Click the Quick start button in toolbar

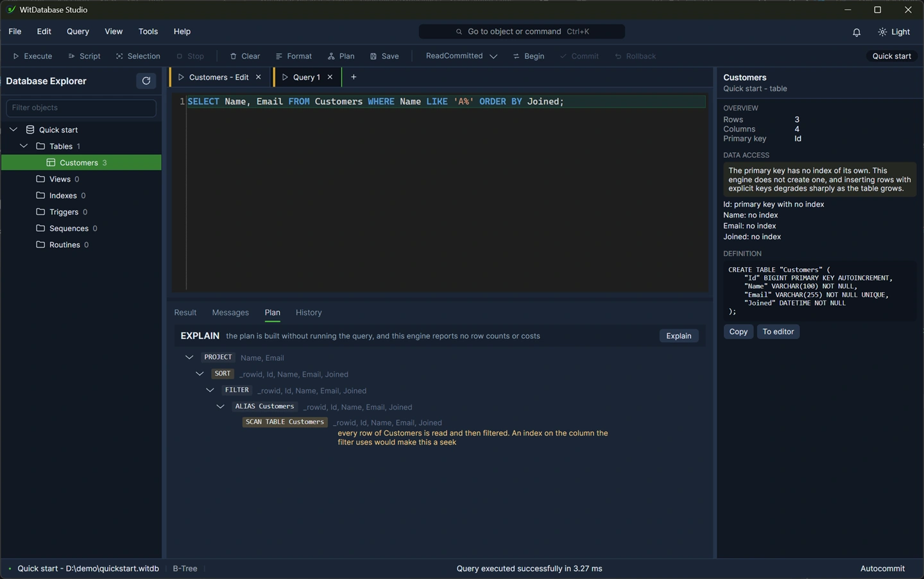pos(891,56)
